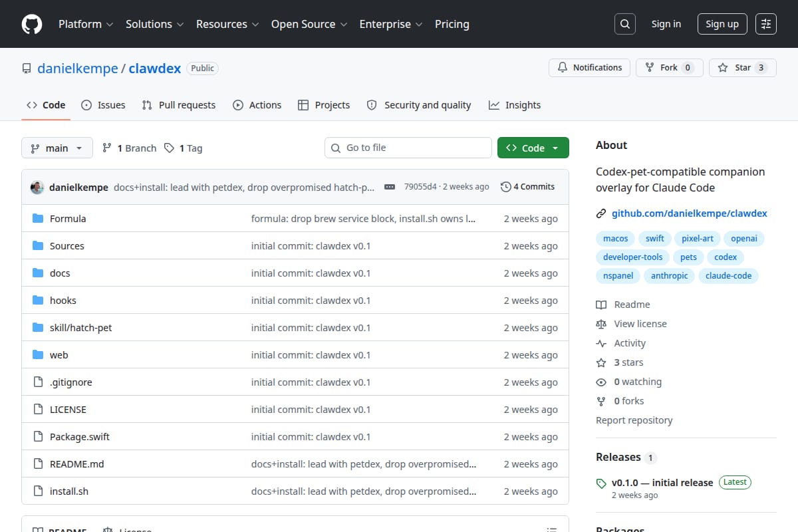Open the main branch dropdown
The height and width of the screenshot is (532, 798).
[57, 148]
